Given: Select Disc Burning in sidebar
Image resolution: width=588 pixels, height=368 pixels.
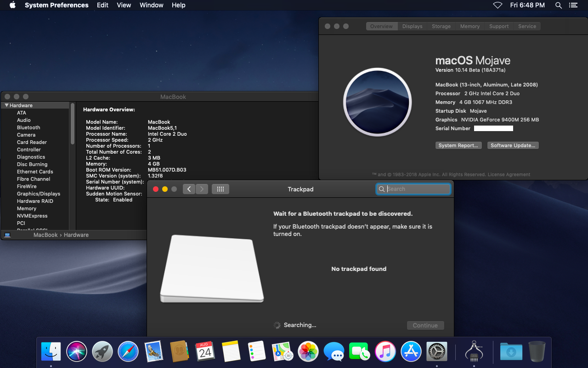Looking at the screenshot, I should [32, 164].
